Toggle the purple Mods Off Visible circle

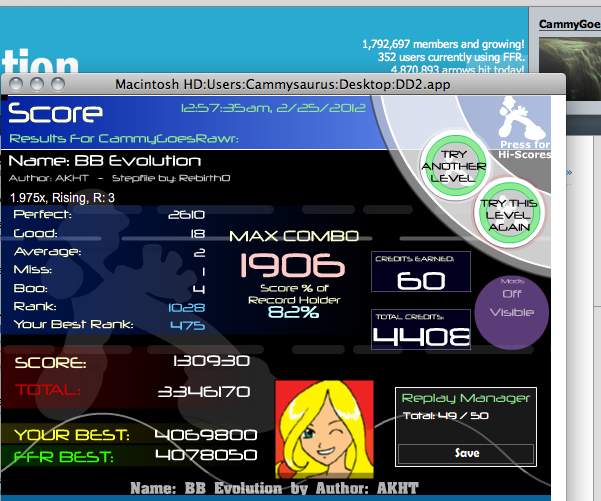click(512, 312)
